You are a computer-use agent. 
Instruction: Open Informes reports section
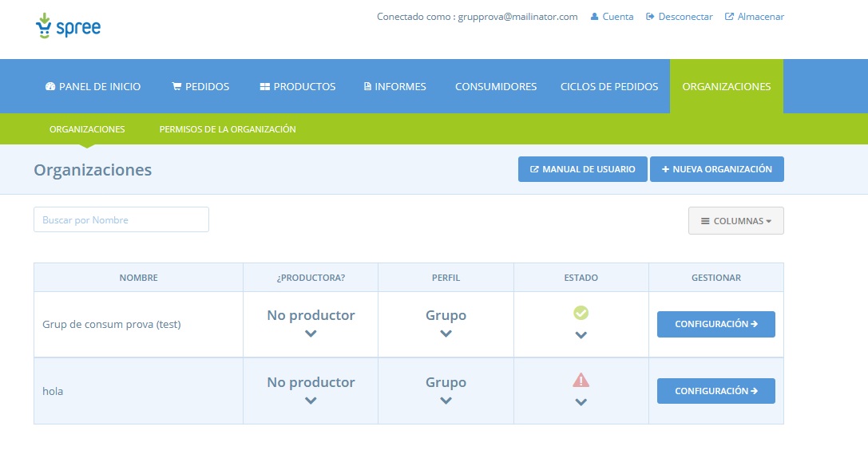click(395, 86)
